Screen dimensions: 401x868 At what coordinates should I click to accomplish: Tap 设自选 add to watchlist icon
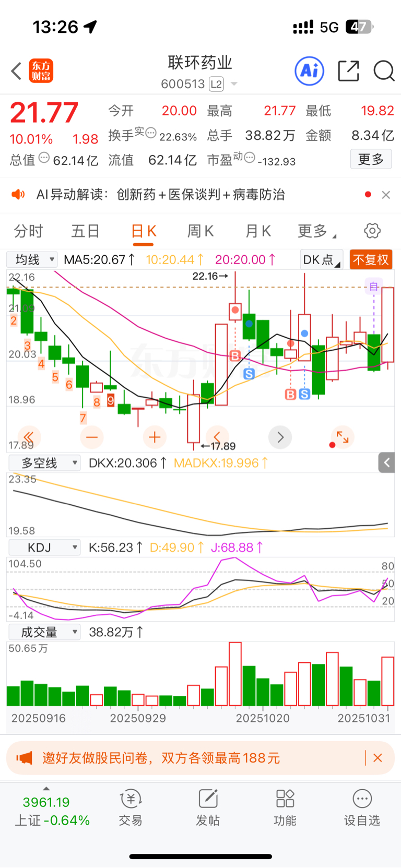(x=362, y=808)
